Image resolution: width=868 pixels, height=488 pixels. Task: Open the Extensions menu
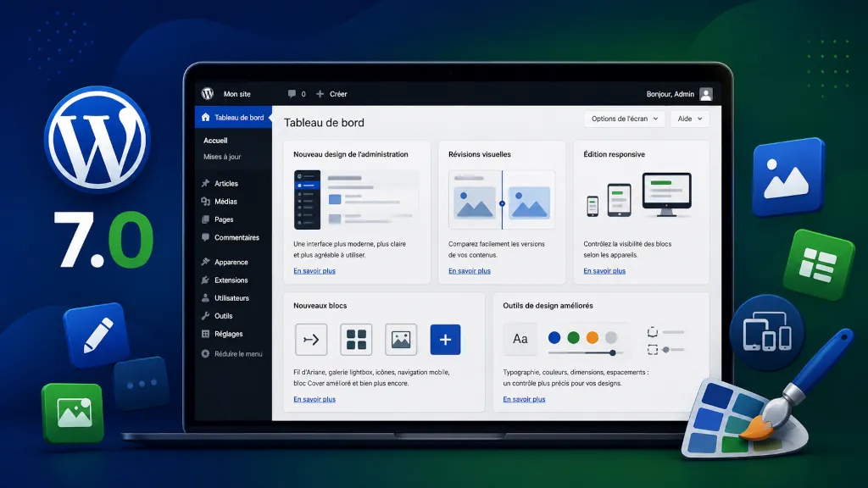231,280
